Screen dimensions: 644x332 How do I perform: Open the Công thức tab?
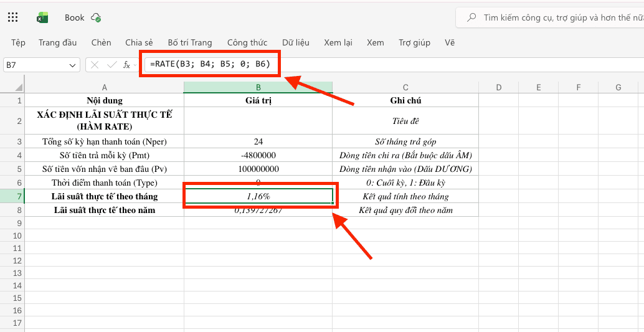[x=247, y=43]
